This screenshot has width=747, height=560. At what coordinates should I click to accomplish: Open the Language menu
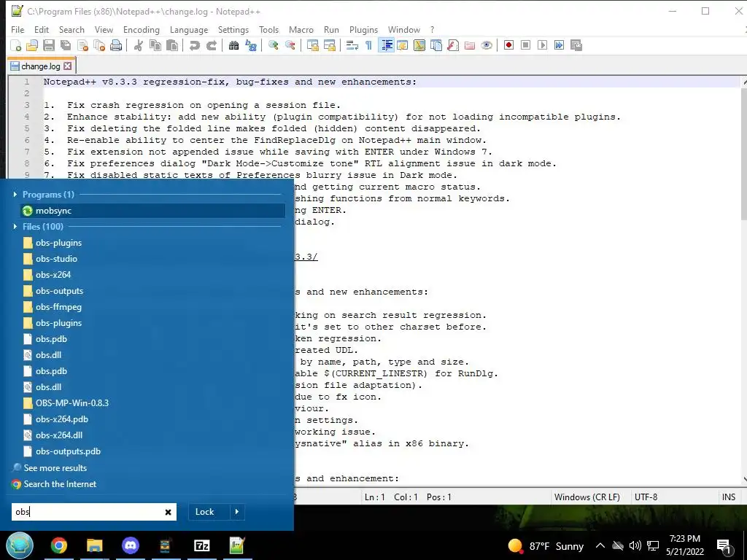tap(189, 29)
